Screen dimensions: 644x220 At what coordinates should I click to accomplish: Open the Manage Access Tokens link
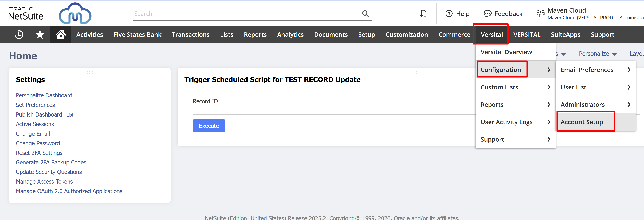(44, 182)
